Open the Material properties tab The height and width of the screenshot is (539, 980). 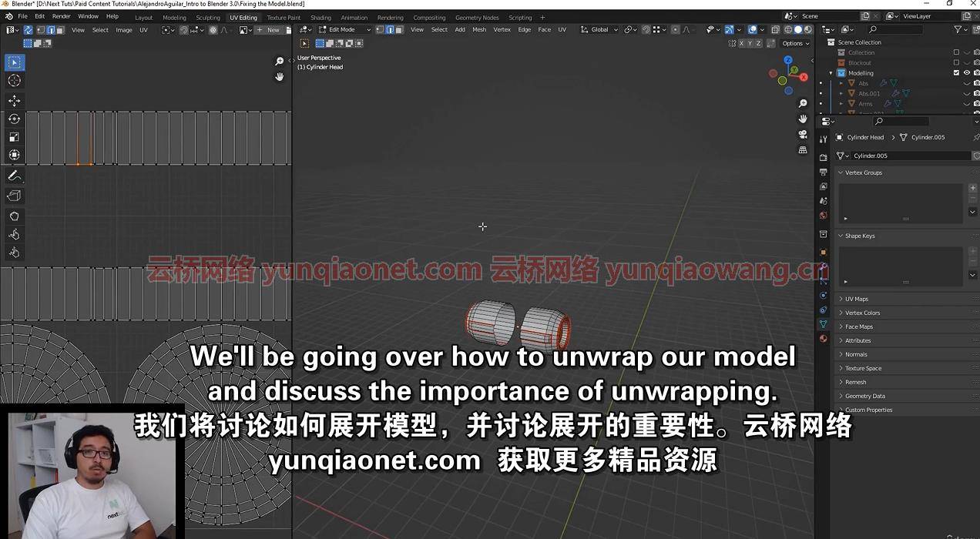823,339
